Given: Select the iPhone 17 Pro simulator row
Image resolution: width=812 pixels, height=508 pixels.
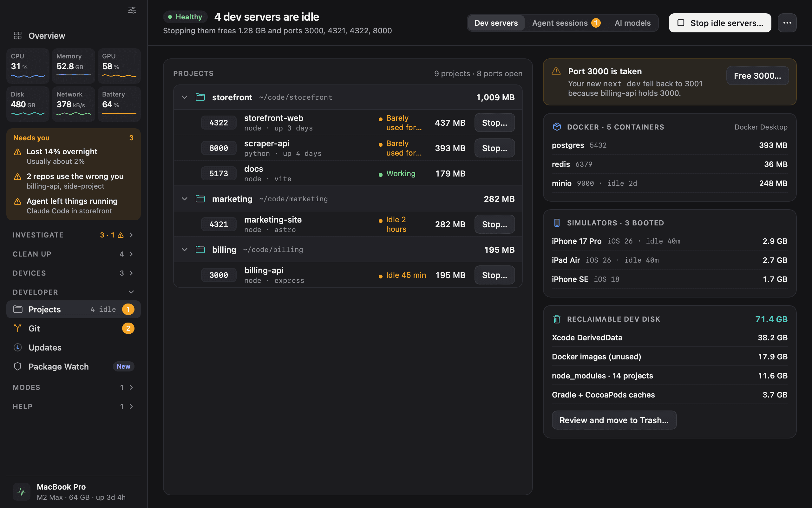Looking at the screenshot, I should point(669,241).
